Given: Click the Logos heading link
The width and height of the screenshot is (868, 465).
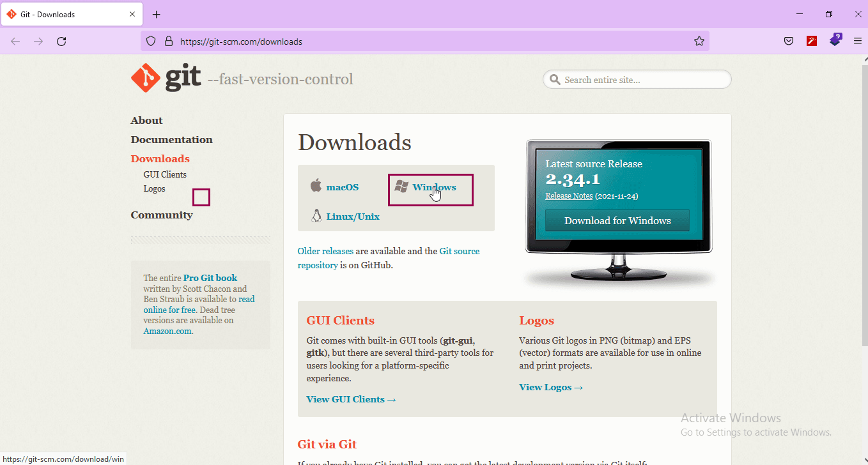Looking at the screenshot, I should click(536, 321).
